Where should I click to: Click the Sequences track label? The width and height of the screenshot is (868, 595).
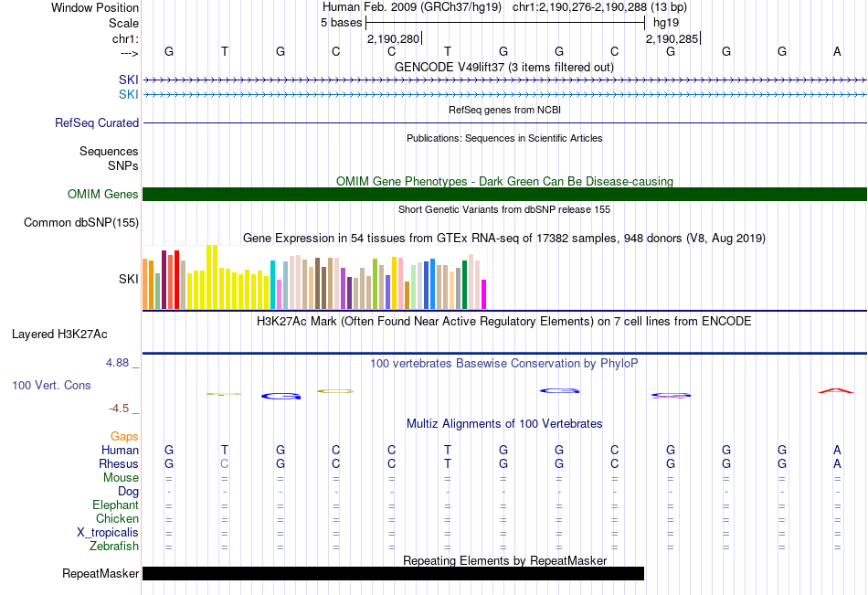109,151
